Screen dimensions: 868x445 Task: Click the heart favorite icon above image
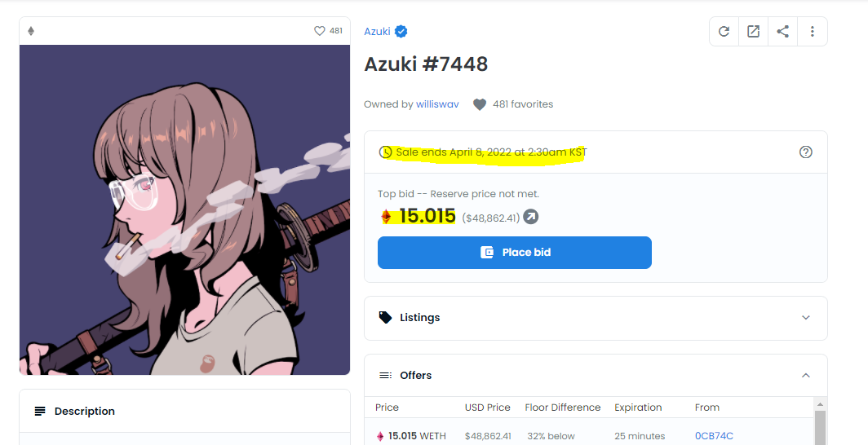pos(320,31)
